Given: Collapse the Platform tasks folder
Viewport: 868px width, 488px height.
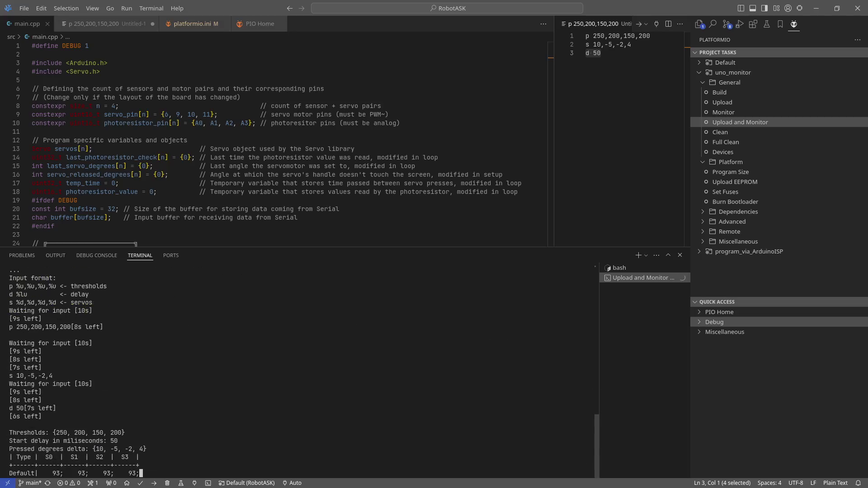Looking at the screenshot, I should [703, 162].
